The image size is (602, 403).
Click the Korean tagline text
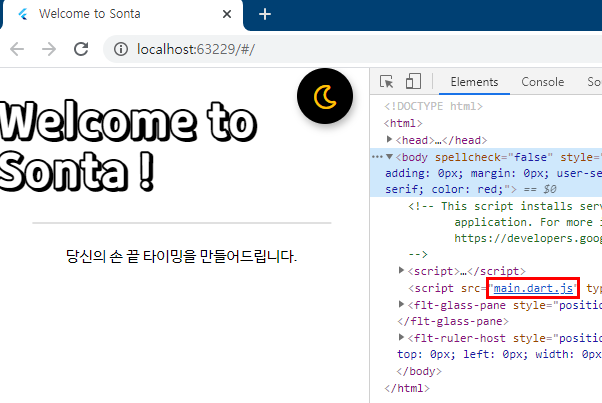pos(182,256)
